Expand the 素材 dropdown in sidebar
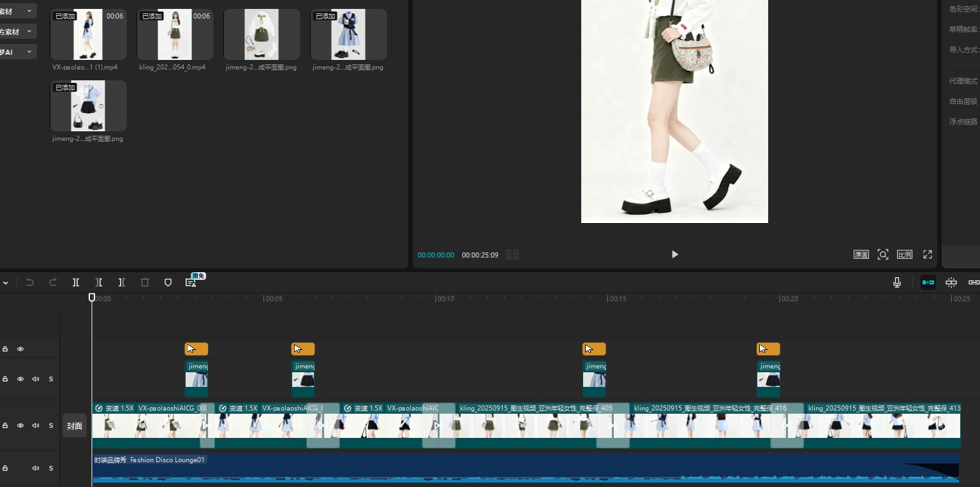This screenshot has width=980, height=487. (x=17, y=11)
